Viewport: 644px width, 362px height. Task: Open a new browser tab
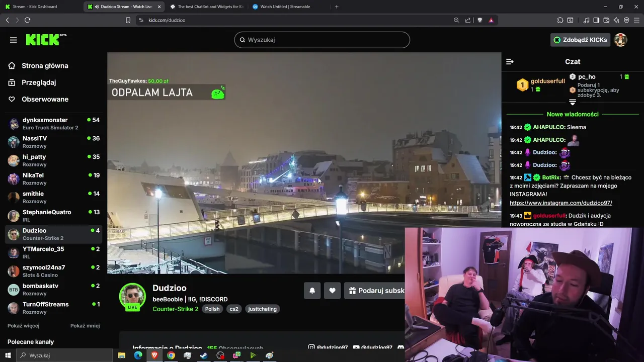coord(337,7)
